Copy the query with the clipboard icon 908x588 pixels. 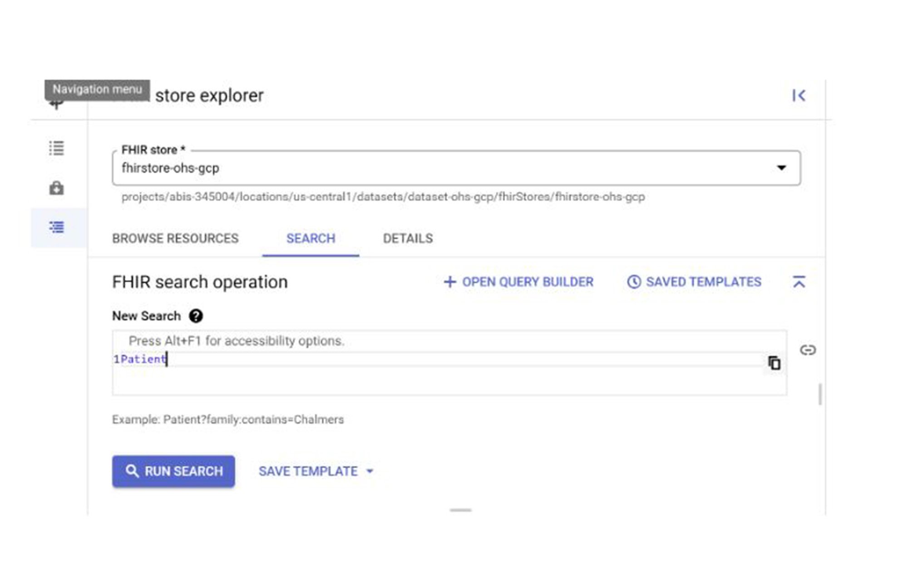[775, 363]
